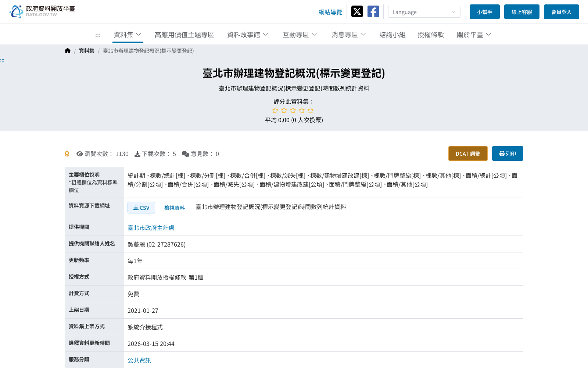Click the update frequency value 每1年
Screen dimensions: 588x368
135,261
